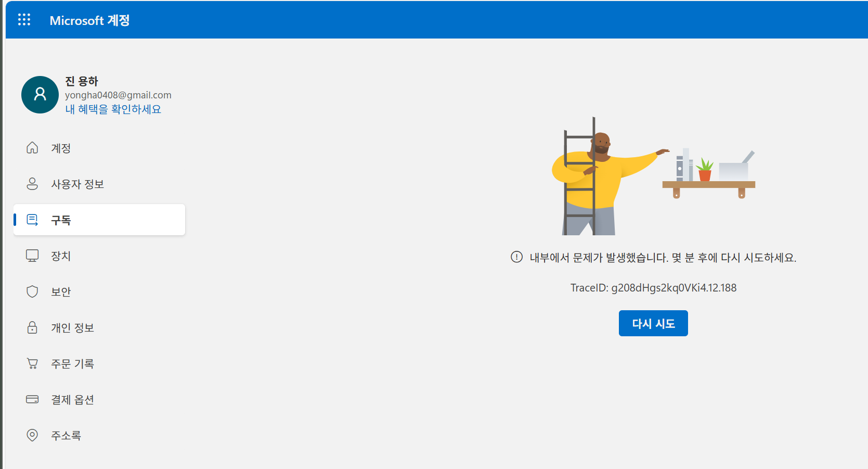Switch to the 장치 section
The image size is (868, 469).
click(x=60, y=256)
